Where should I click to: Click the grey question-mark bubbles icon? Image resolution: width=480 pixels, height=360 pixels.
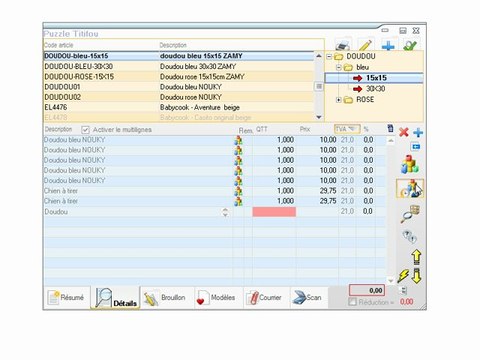point(409,237)
